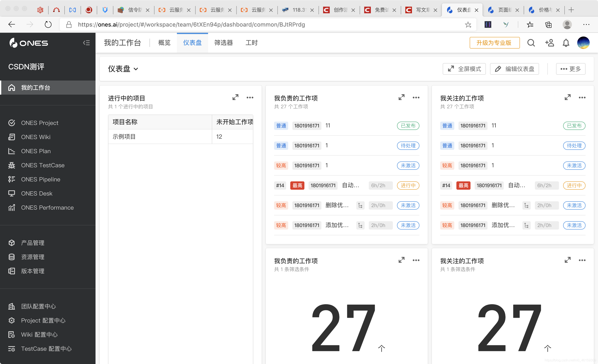Open the 仪表盘 title dropdown
The image size is (598, 364).
(x=123, y=69)
